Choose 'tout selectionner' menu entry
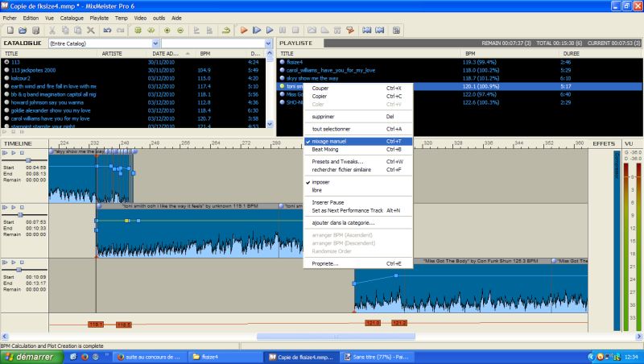Viewport: 644px width, 364px height. pyautogui.click(x=358, y=129)
